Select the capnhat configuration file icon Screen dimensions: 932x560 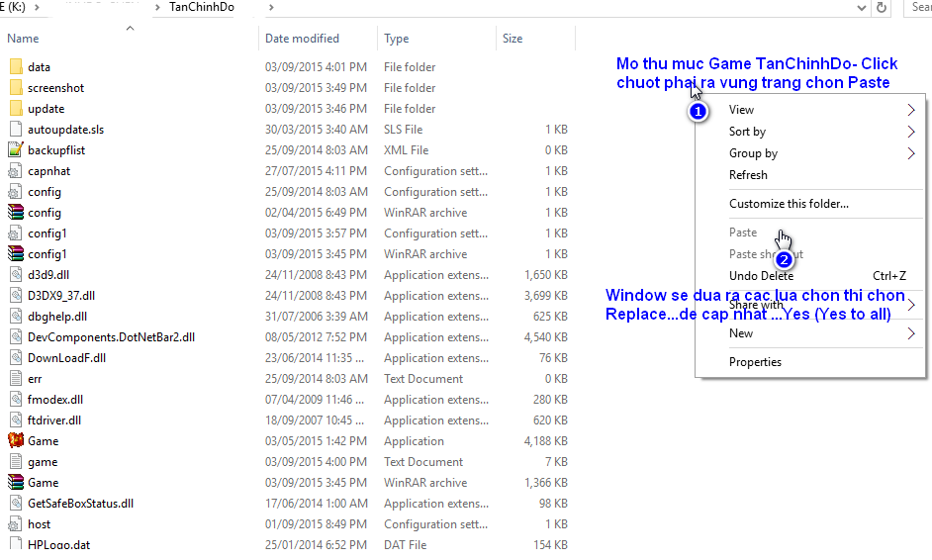click(16, 171)
